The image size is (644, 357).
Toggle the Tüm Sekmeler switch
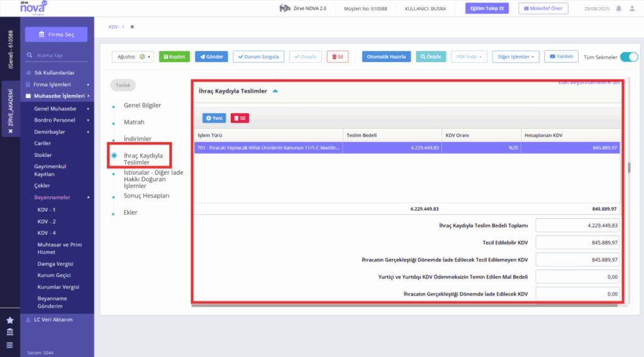tap(629, 57)
